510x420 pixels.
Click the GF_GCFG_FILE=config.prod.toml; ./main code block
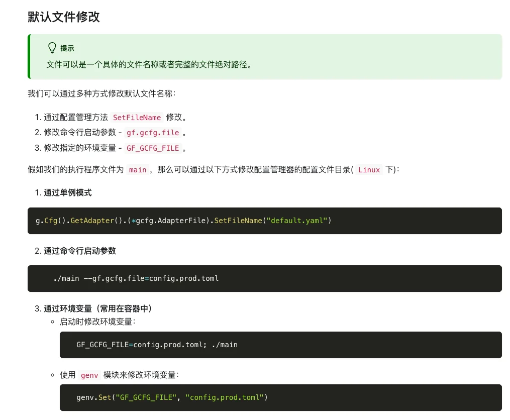point(280,345)
